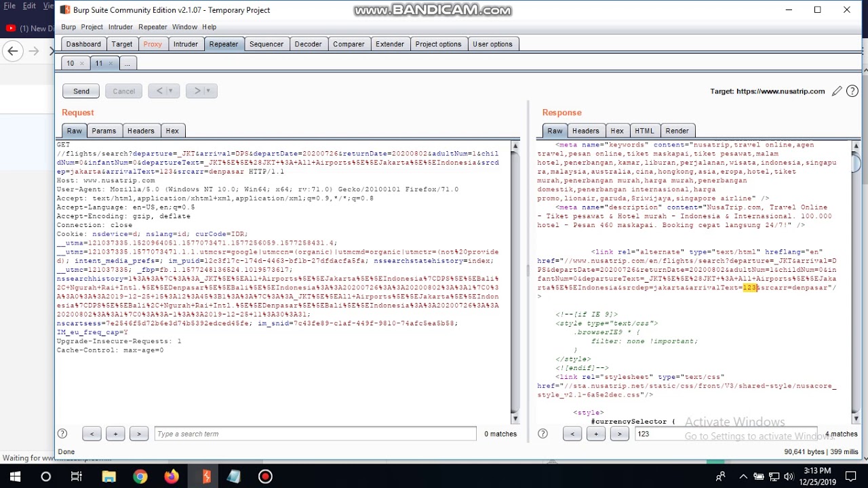Open the Sequencer tab
The image size is (868, 488).
click(267, 44)
